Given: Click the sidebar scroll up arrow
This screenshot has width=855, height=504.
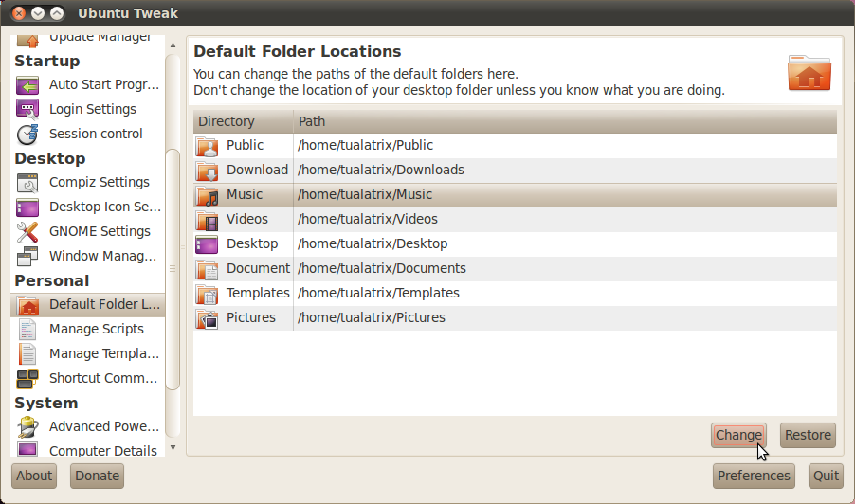Looking at the screenshot, I should click(173, 45).
